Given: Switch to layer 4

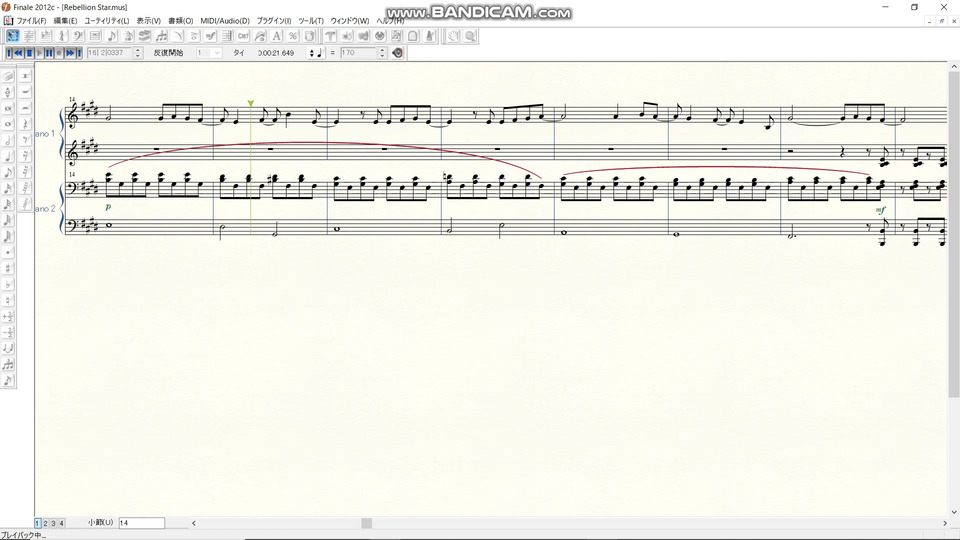Looking at the screenshot, I should point(61,523).
